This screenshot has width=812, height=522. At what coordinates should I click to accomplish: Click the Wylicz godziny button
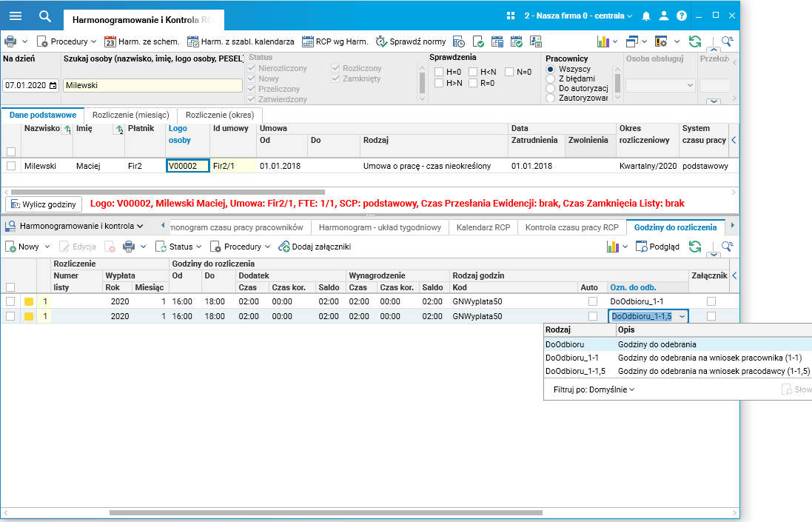[x=44, y=204]
